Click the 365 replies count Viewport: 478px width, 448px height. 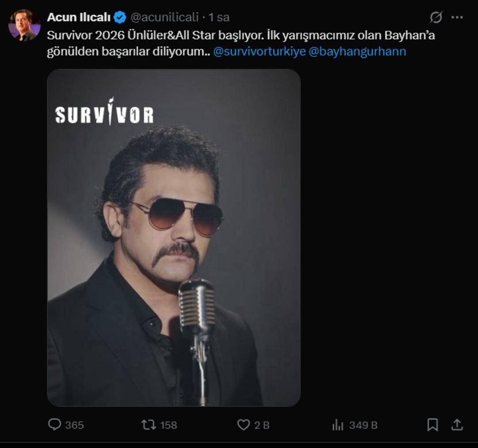tap(74, 425)
